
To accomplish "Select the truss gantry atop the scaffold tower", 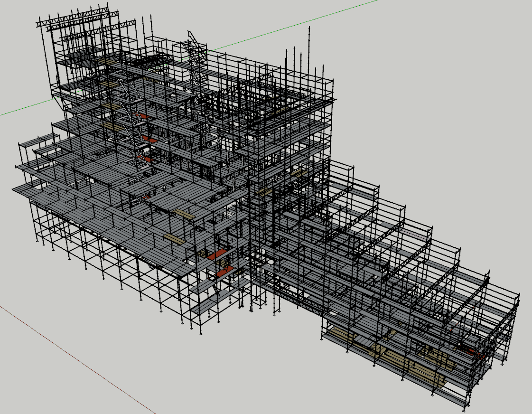I will click(85, 21).
